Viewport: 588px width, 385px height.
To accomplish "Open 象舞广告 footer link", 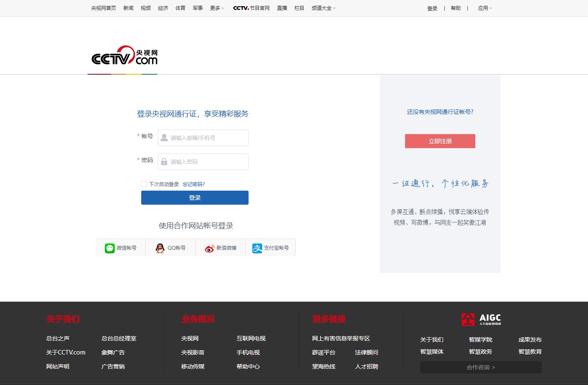I will [113, 352].
